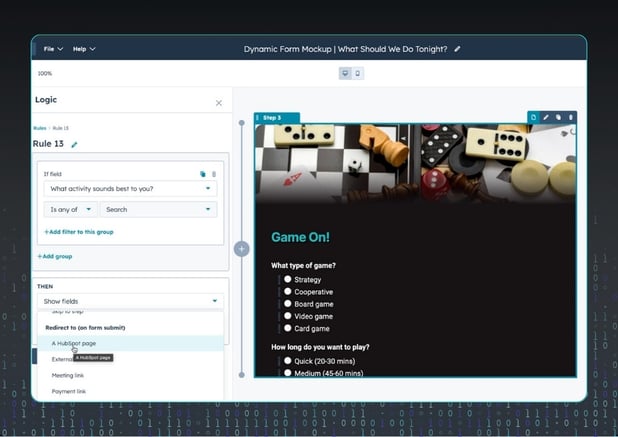The height and width of the screenshot is (437, 618).
Task: Switch to mobile preview icon
Action: pyautogui.click(x=358, y=73)
